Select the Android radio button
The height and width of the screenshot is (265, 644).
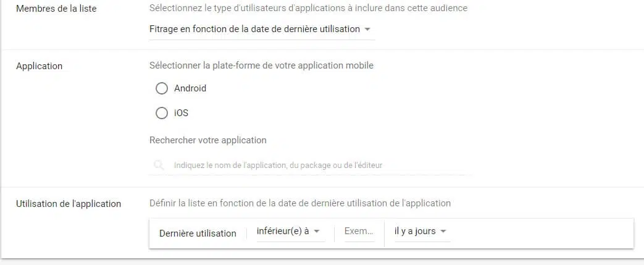pos(162,88)
